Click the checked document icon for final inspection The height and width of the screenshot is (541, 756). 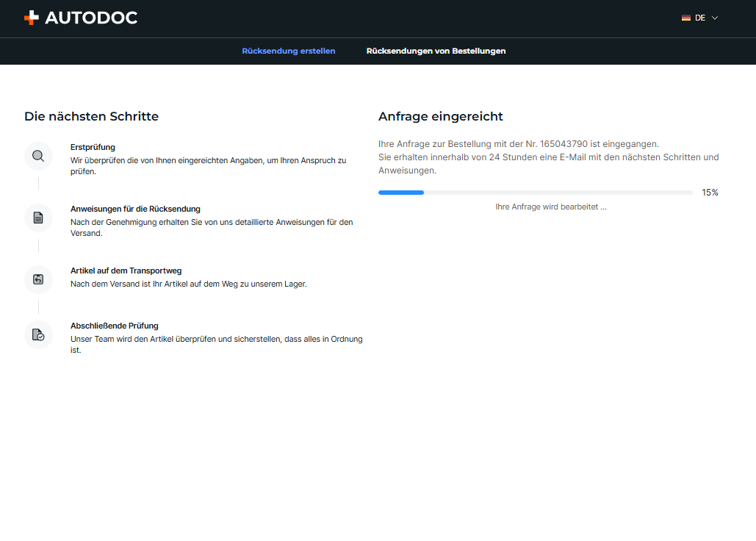(38, 334)
